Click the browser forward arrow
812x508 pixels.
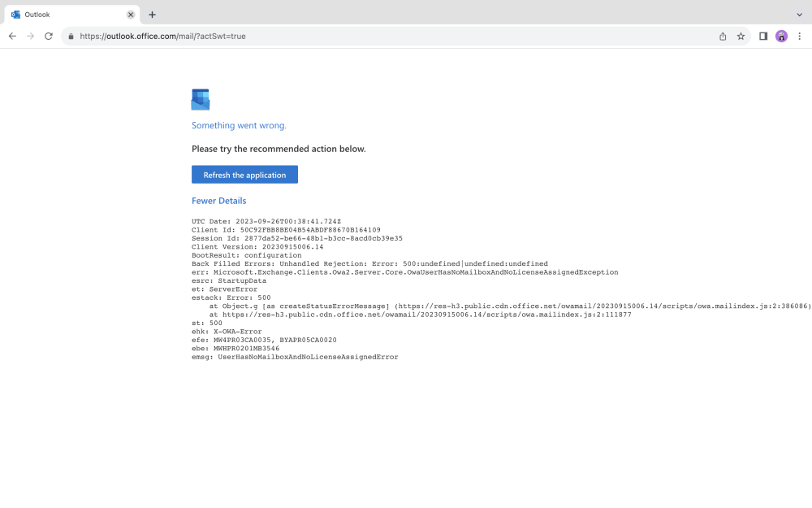30,37
